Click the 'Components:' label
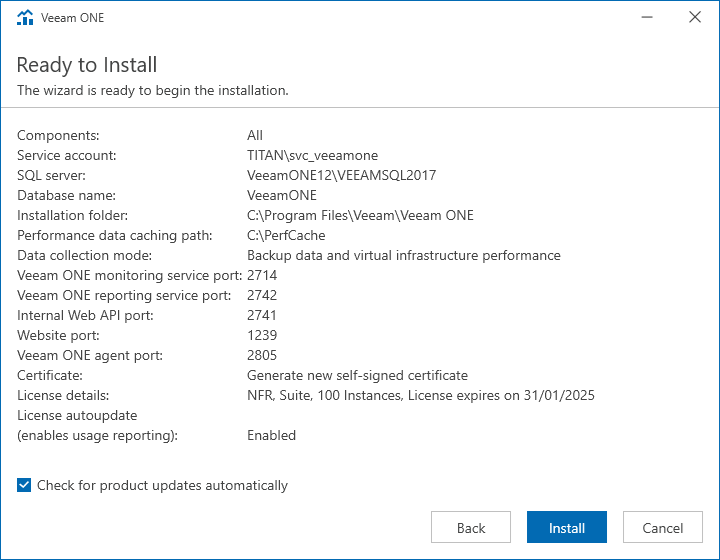 [x=58, y=135]
